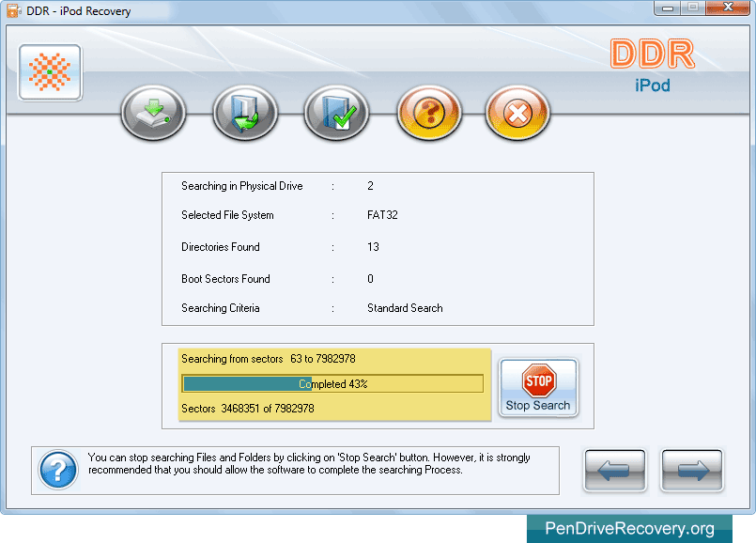The image size is (756, 543).
Task: Click the book with green checkmark icon
Action: (x=336, y=113)
